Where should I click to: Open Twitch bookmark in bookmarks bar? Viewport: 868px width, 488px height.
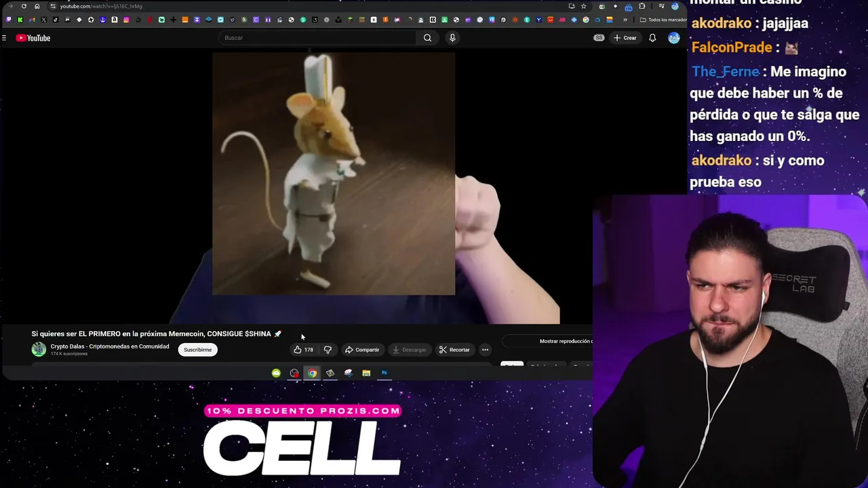click(x=8, y=20)
